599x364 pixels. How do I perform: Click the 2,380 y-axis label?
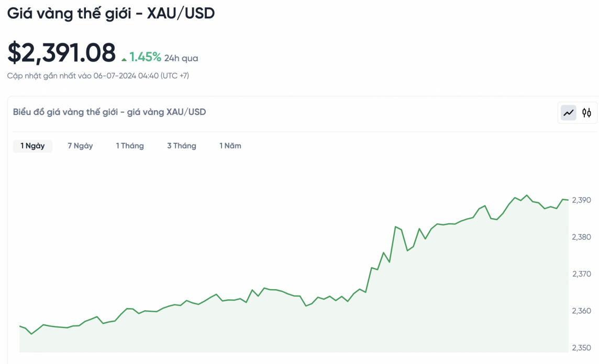[581, 237]
